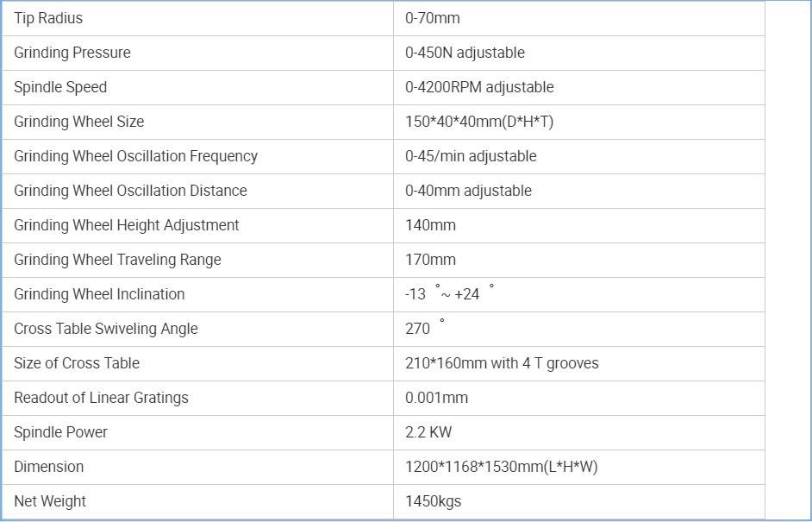Click the "Grinding Wheel Size" label
Screen dimensions: 812x522
coord(79,122)
